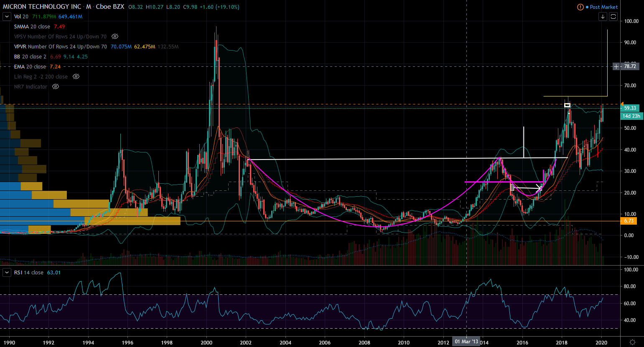Click the orange market status warning icon
Image resolution: width=644 pixels, height=347 pixels.
click(x=580, y=7)
